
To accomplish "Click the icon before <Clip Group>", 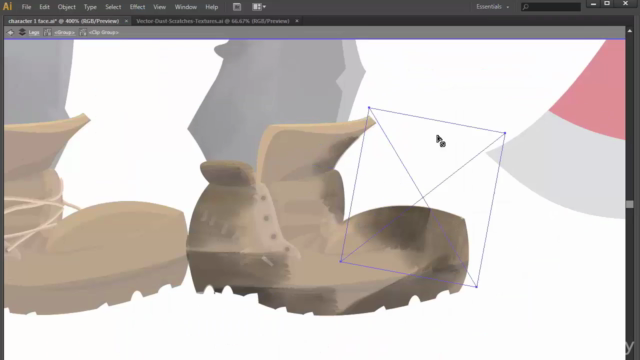I will pyautogui.click(x=83, y=32).
